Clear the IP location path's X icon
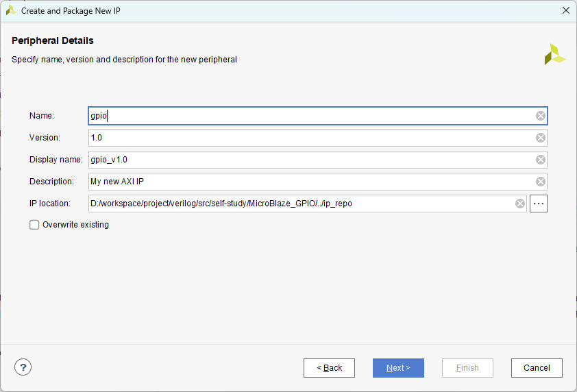 520,204
